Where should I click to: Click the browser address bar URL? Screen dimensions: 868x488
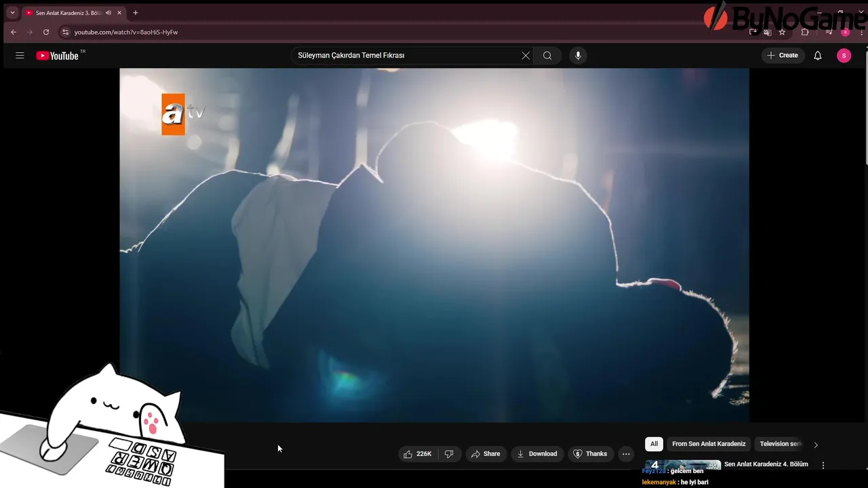126,32
